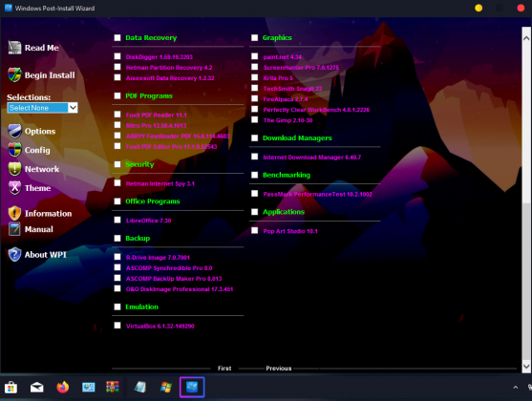
Task: Click the Nitro Pro 13.50.4.1013 entry
Action: (156, 125)
